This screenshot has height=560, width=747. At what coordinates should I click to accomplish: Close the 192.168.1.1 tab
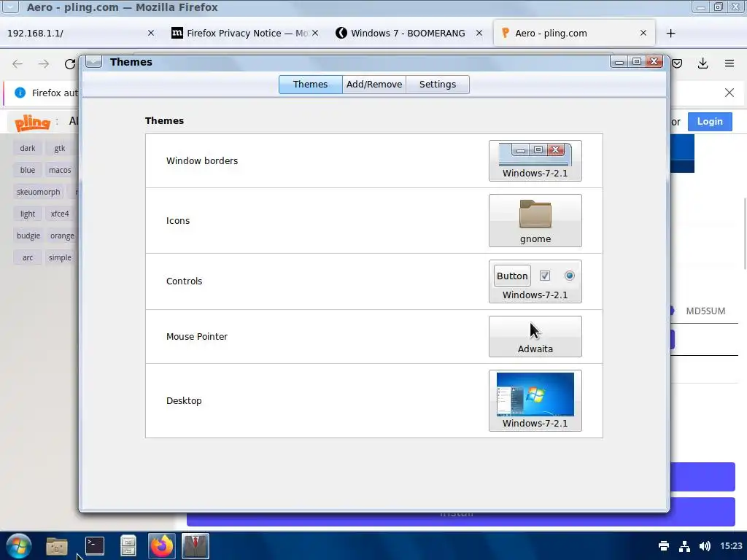(151, 33)
